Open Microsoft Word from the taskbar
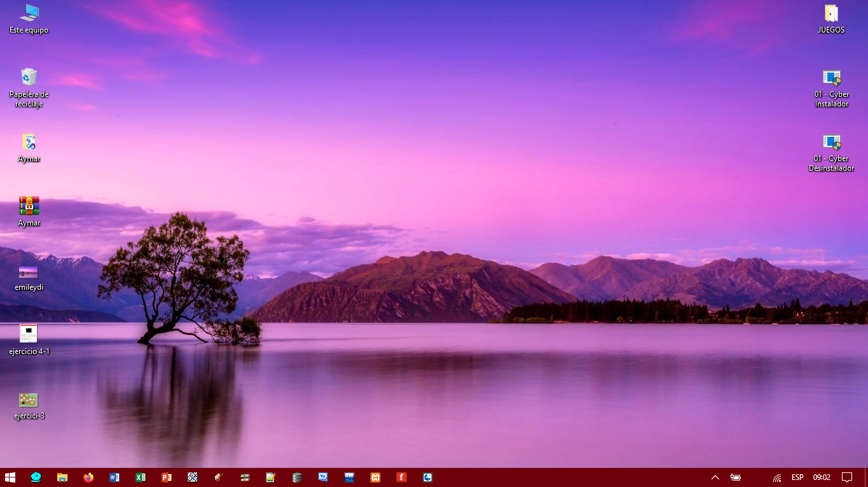The height and width of the screenshot is (487, 868). (x=115, y=477)
